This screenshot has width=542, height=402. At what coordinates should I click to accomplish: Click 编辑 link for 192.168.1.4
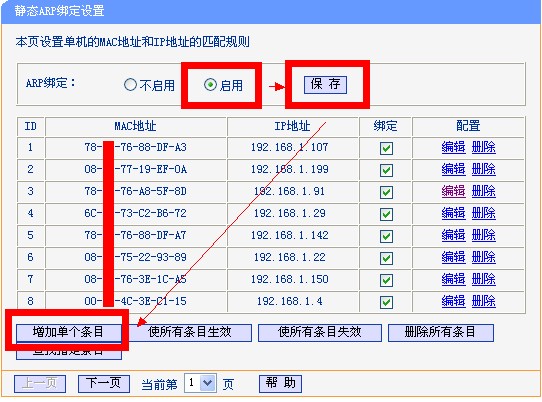point(453,301)
